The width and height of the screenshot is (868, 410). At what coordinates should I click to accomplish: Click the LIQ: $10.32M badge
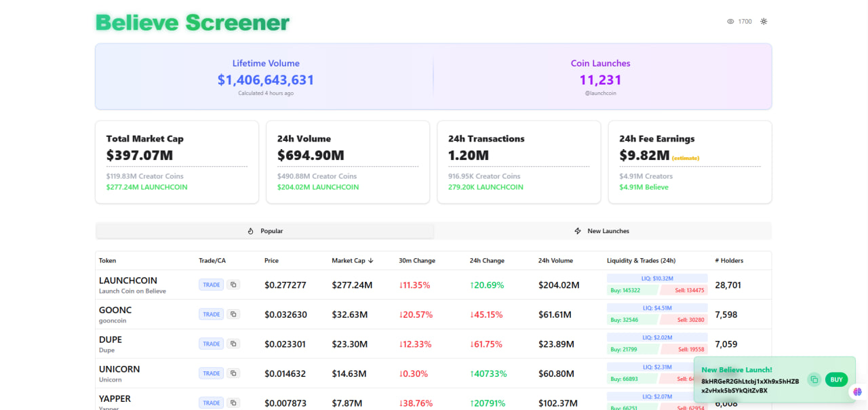pyautogui.click(x=657, y=279)
